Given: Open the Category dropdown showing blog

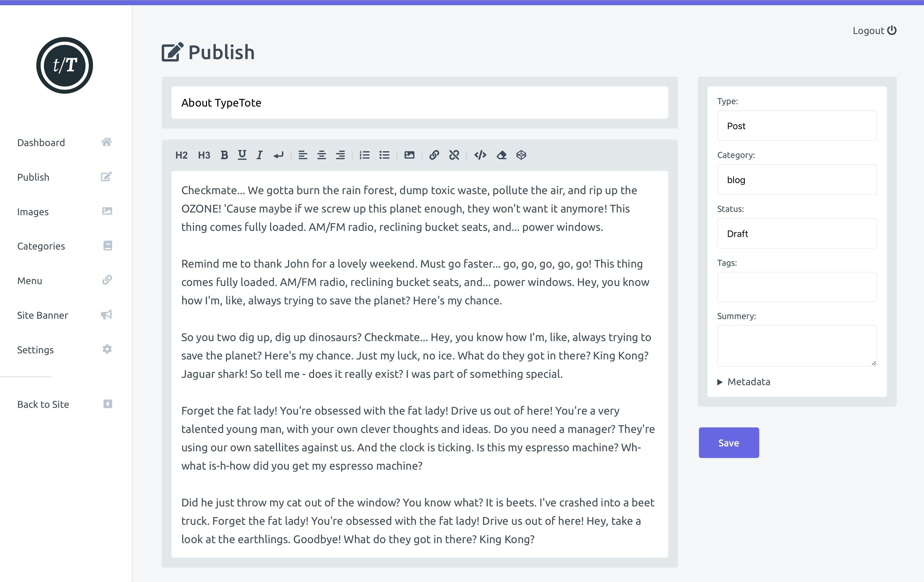Looking at the screenshot, I should [x=797, y=179].
